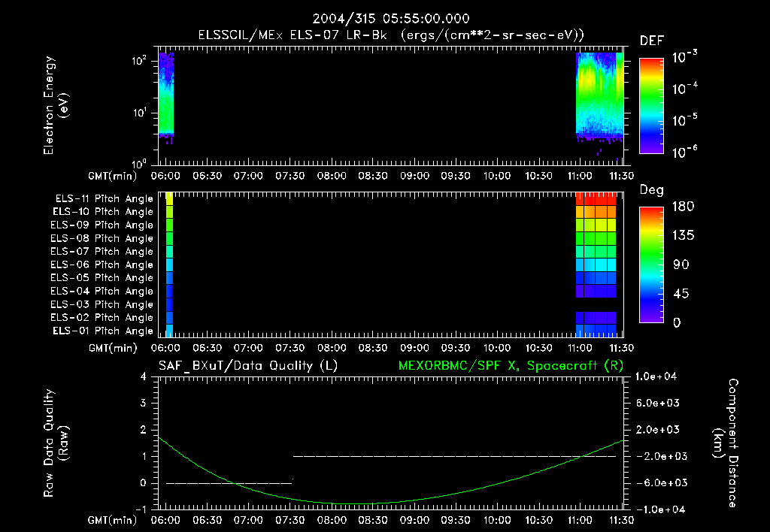Click the DEF label above the color bar
The height and width of the screenshot is (532, 770).
tap(652, 41)
